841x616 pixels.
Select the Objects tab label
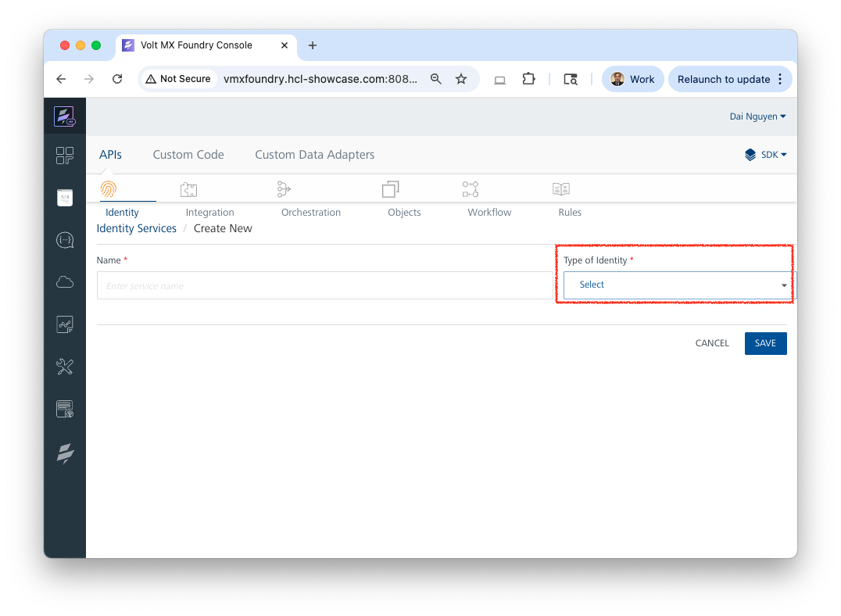pos(404,213)
